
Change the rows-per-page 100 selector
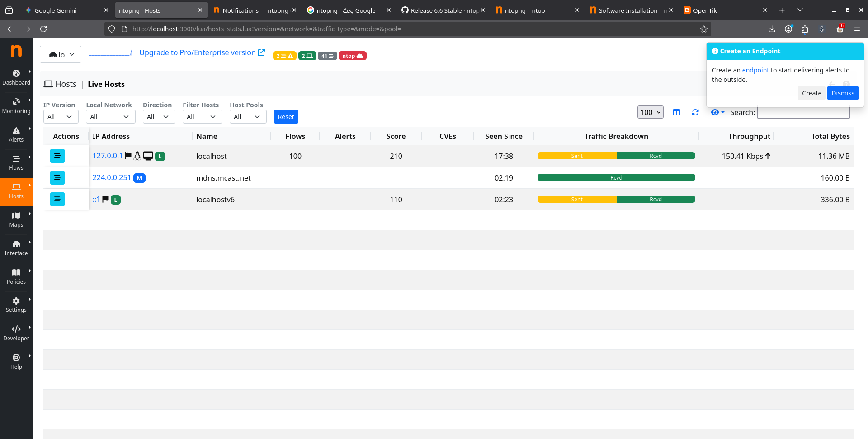coord(650,112)
